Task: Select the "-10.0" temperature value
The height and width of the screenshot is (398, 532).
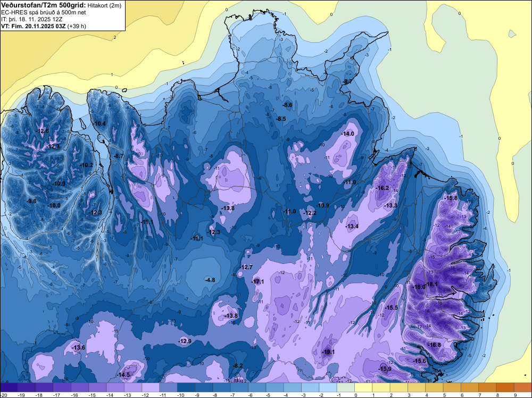Action: click(x=54, y=205)
